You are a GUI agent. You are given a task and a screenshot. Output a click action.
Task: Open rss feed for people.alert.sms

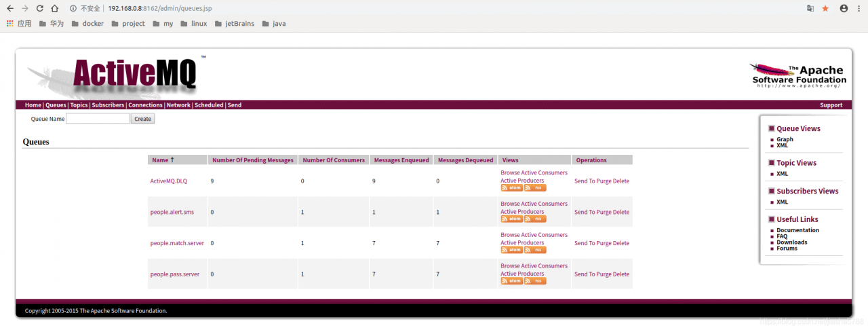(535, 219)
